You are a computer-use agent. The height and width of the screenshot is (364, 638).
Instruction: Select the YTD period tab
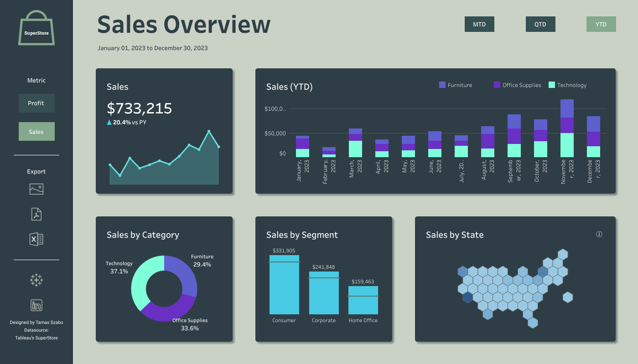(x=601, y=24)
